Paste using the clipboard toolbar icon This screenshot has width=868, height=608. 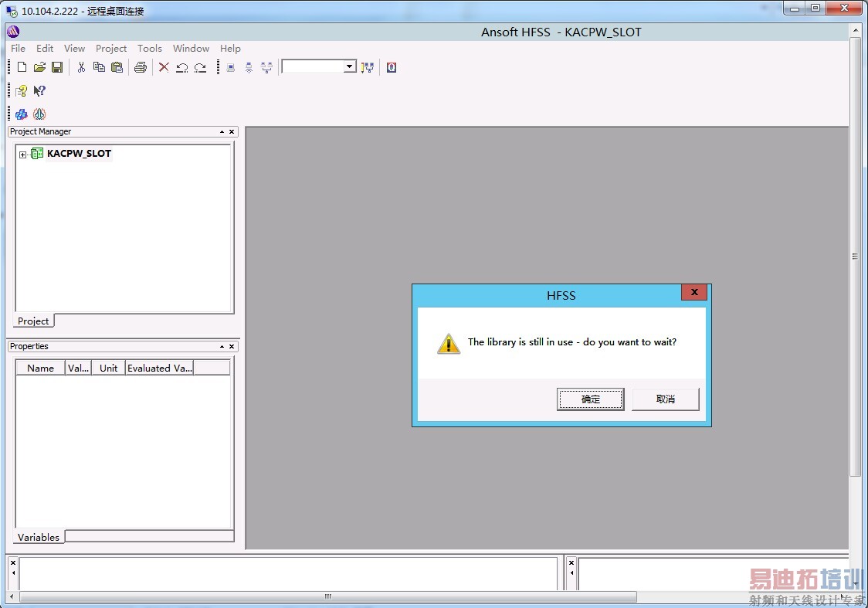click(117, 67)
